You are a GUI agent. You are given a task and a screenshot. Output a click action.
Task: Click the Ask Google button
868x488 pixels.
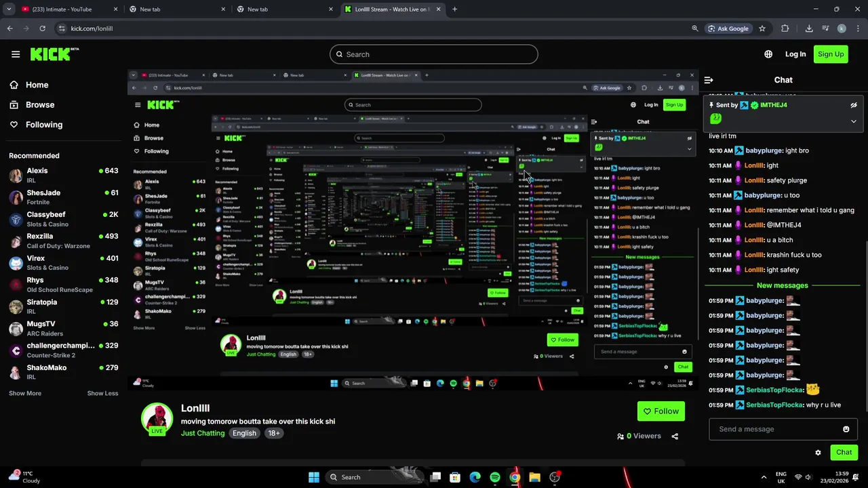(729, 28)
